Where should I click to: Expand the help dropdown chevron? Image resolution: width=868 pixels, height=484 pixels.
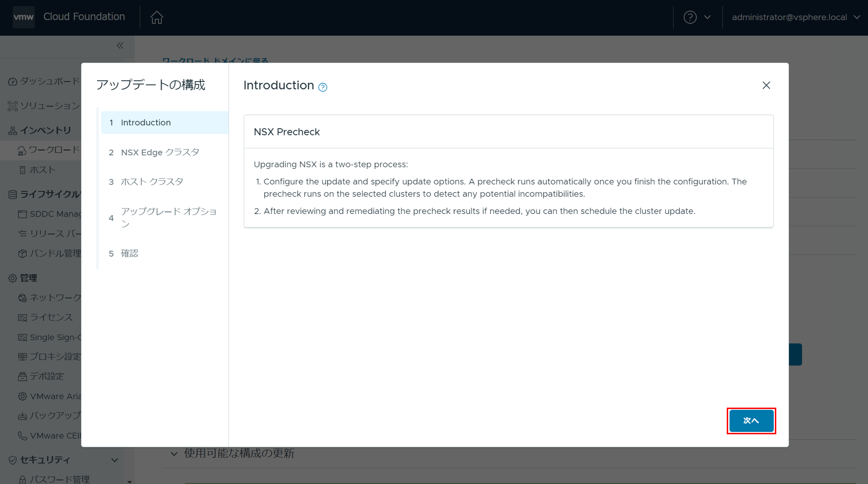tap(707, 17)
